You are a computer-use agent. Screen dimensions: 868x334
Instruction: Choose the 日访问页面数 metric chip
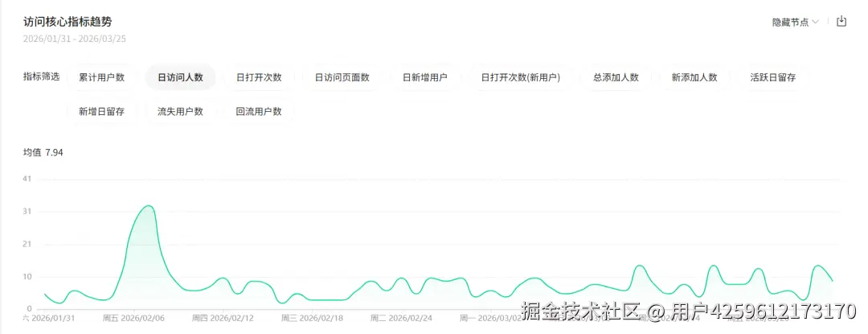[x=342, y=77]
